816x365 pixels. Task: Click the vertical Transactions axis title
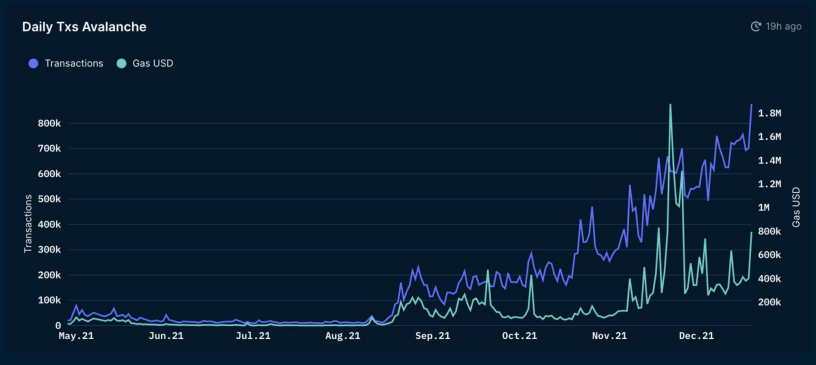[28, 224]
